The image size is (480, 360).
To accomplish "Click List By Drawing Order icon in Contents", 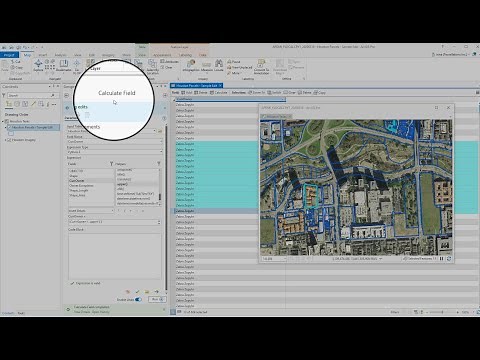I will click(x=9, y=104).
